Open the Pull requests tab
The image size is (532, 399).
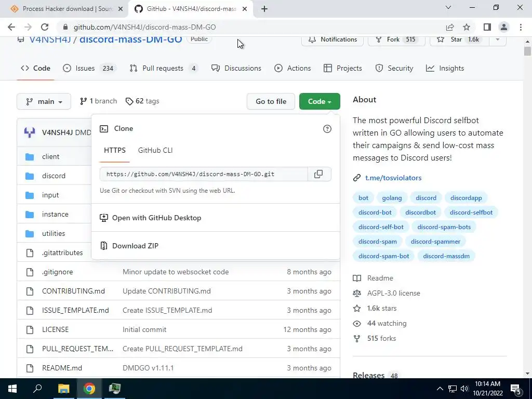[164, 68]
